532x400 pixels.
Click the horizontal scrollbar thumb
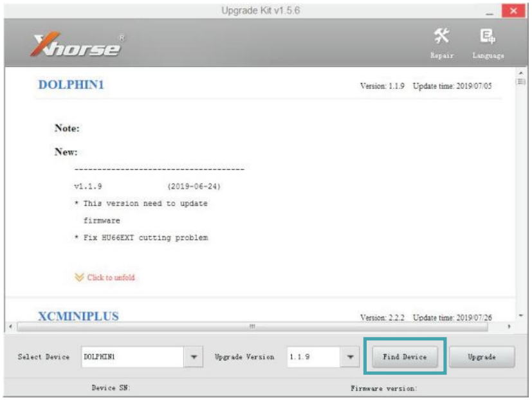[252, 327]
